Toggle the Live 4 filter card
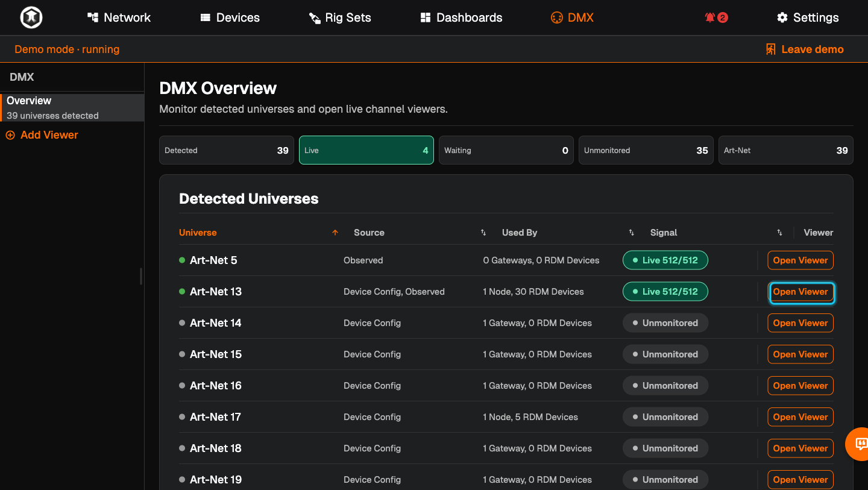The height and width of the screenshot is (490, 868). click(366, 150)
